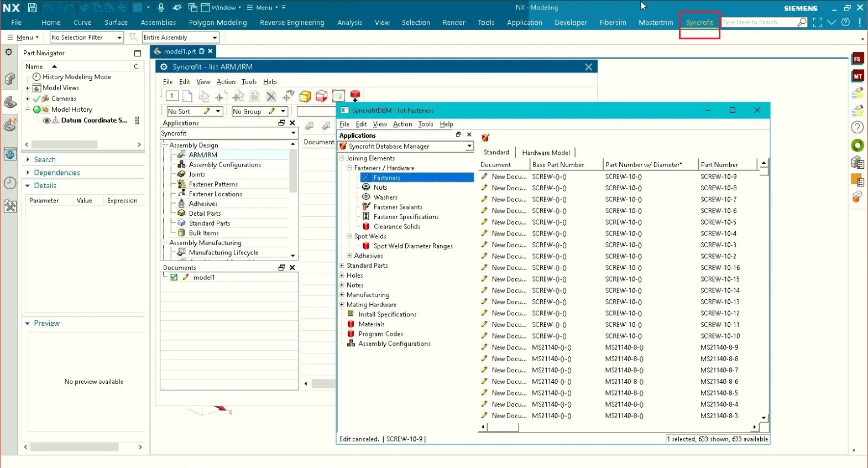
Task: Open the Action menu in SyncrofitDBM window
Action: click(402, 124)
